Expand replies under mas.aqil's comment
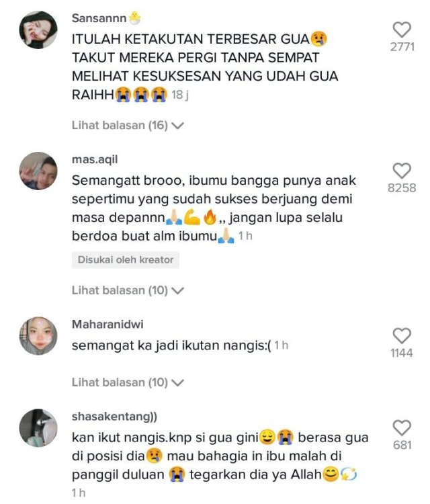The height and width of the screenshot is (504, 430). point(128,290)
